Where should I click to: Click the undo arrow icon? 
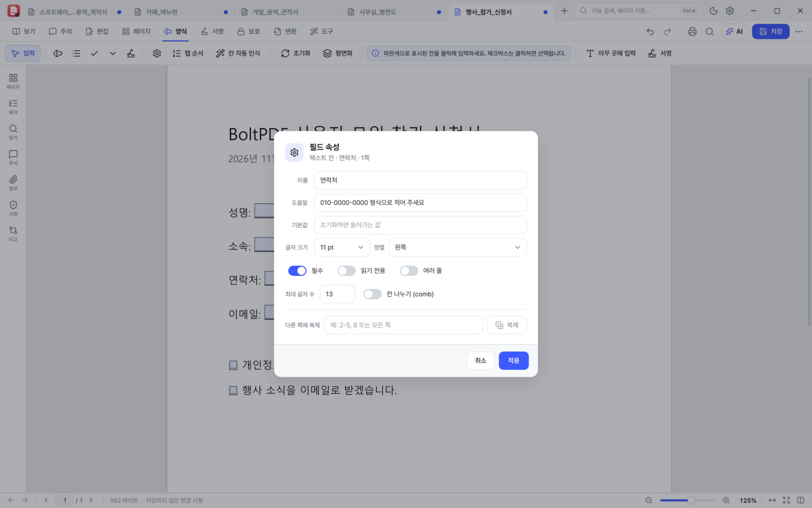(x=650, y=31)
